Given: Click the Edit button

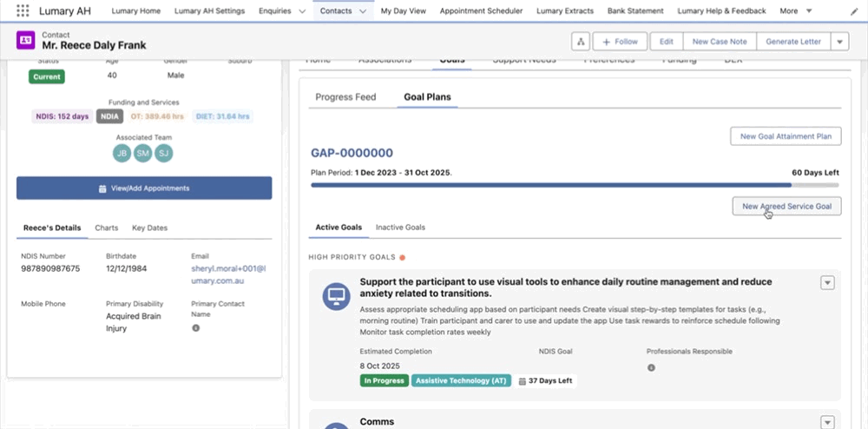Looking at the screenshot, I should click(x=667, y=42).
